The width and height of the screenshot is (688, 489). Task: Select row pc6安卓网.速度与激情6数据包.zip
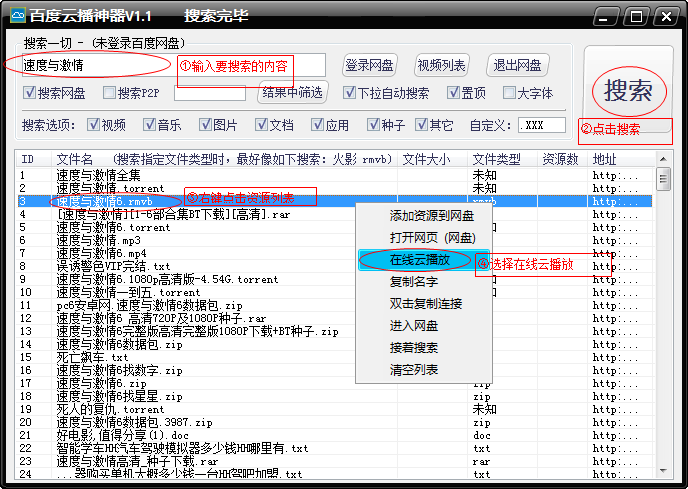pyautogui.click(x=334, y=306)
